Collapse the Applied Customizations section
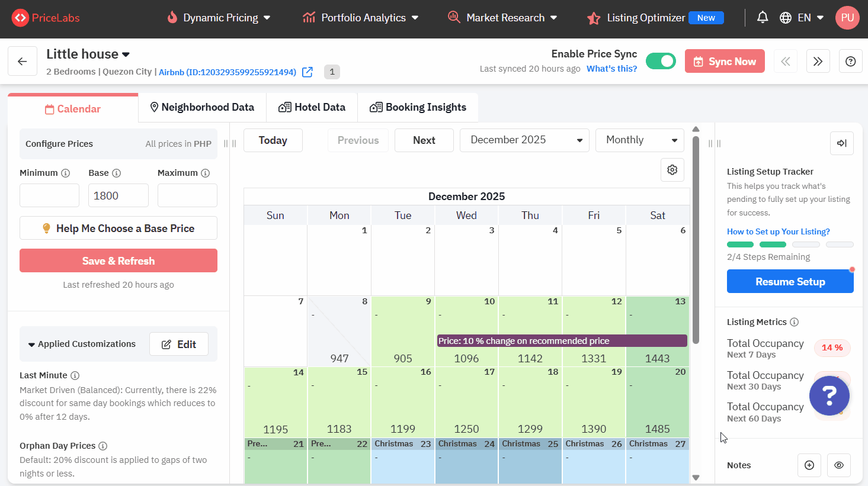Viewport: 868px width, 486px height. (31, 345)
